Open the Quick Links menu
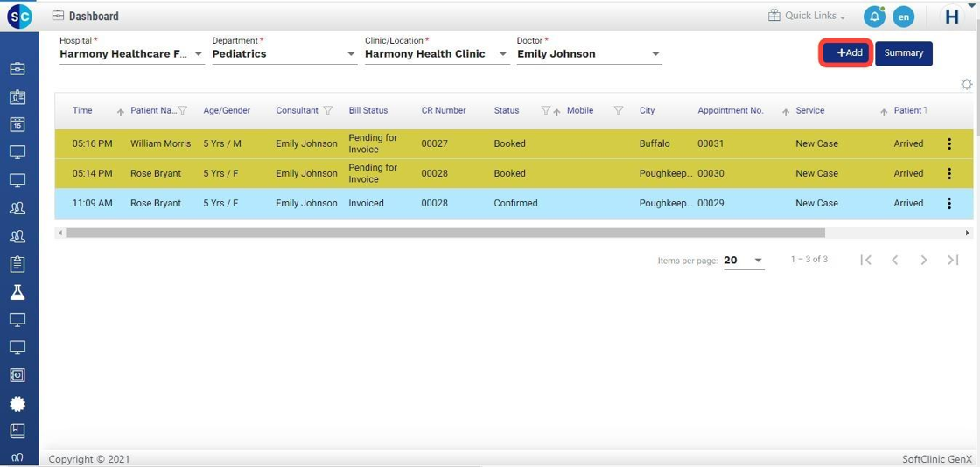The width and height of the screenshot is (980, 467). tap(807, 16)
